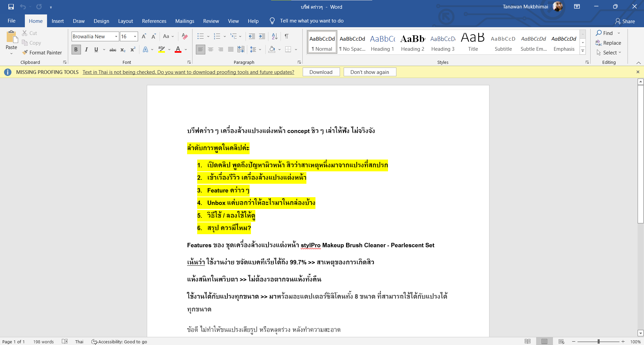Align text to the right

click(x=221, y=50)
